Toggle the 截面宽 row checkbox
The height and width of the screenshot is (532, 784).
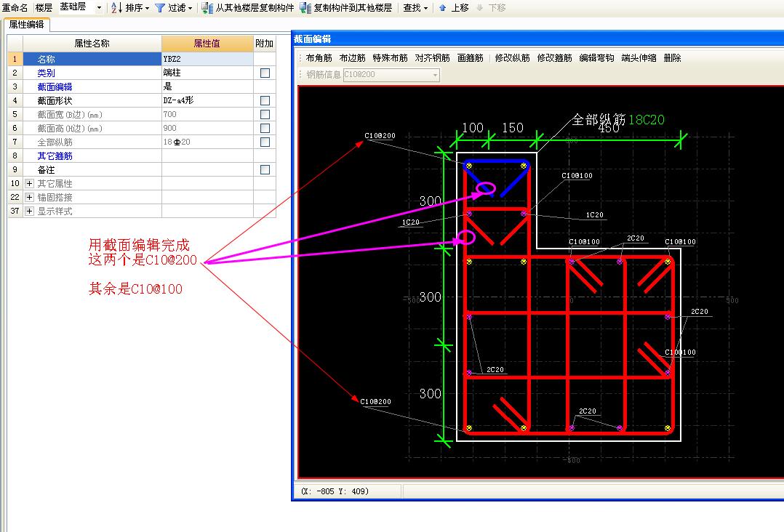tap(265, 114)
